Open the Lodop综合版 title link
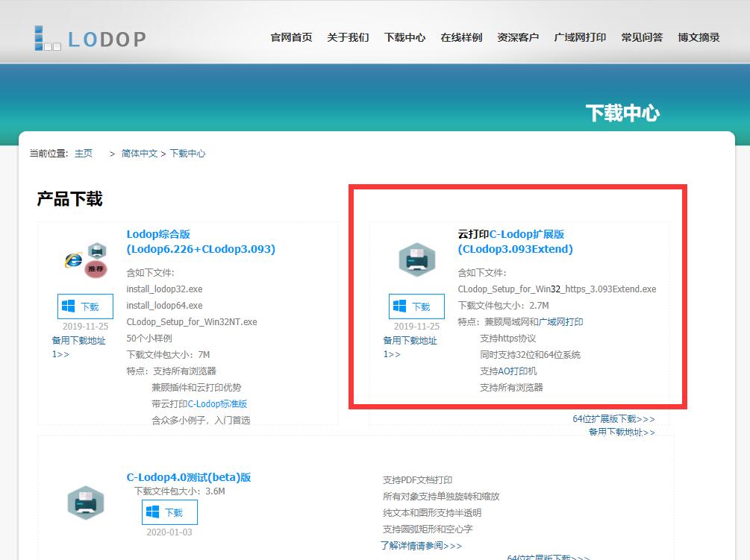 click(201, 242)
